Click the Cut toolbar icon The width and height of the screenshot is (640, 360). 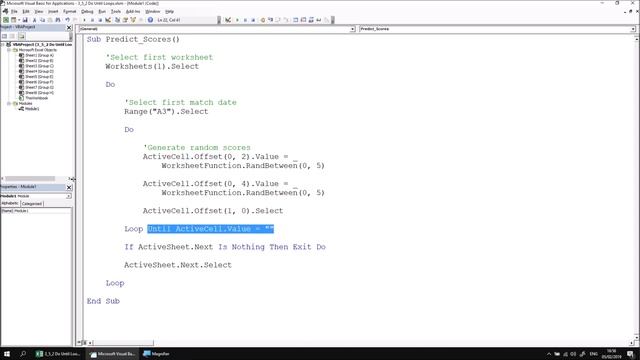click(x=34, y=20)
